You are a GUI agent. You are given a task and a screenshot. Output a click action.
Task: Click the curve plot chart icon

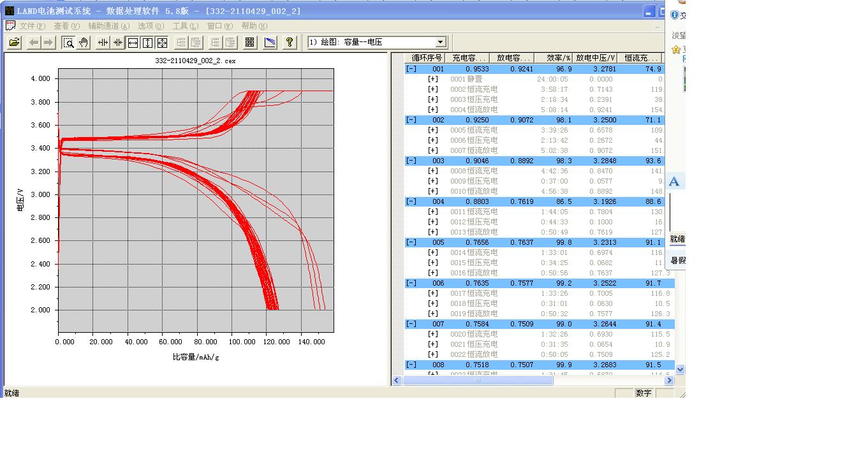(x=270, y=42)
